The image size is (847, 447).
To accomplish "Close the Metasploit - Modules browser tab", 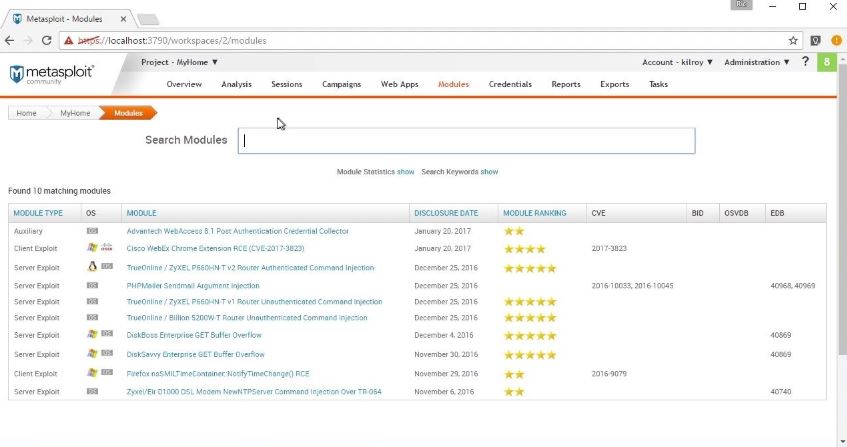I will point(123,19).
